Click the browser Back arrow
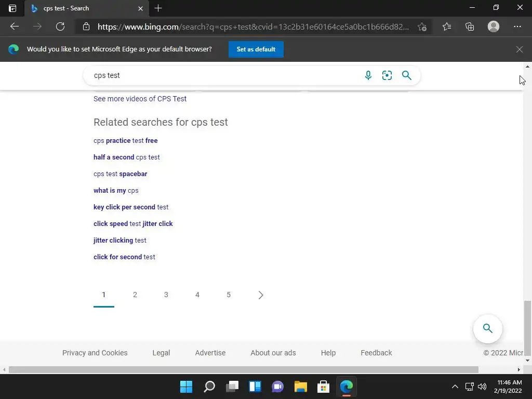The height and width of the screenshot is (399, 532). 14,26
